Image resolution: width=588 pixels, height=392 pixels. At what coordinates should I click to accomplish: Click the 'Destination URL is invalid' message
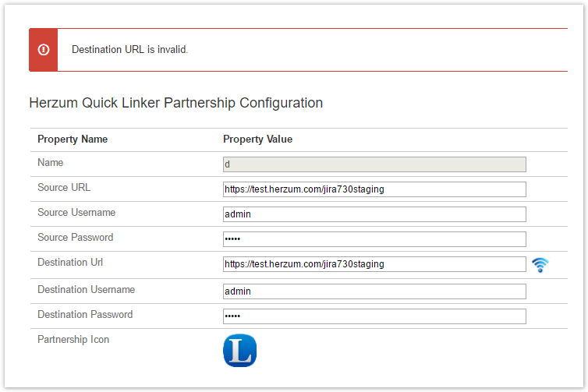pos(130,50)
